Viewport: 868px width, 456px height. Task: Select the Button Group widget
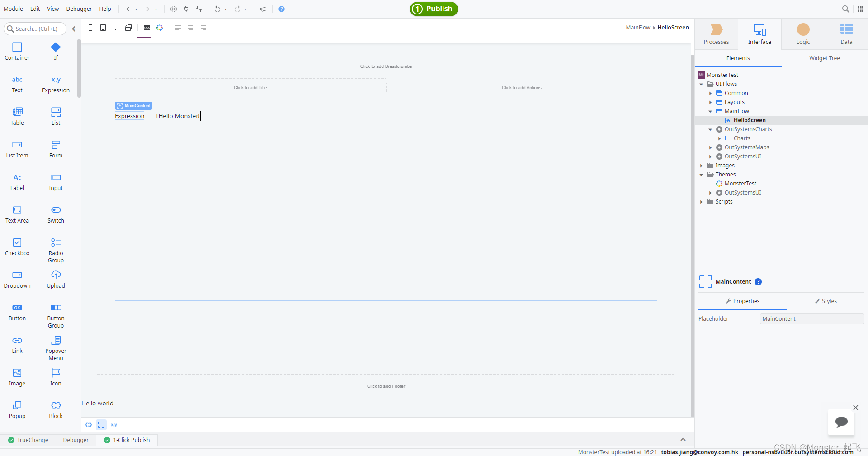(56, 315)
